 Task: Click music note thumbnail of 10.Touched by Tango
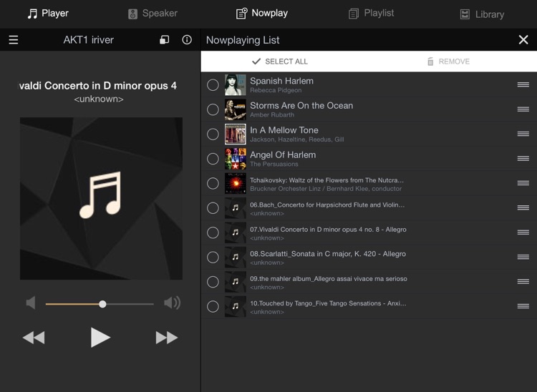pyautogui.click(x=236, y=306)
